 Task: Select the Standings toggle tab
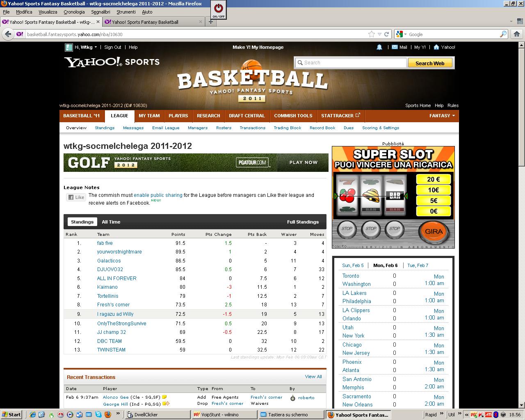tap(82, 222)
